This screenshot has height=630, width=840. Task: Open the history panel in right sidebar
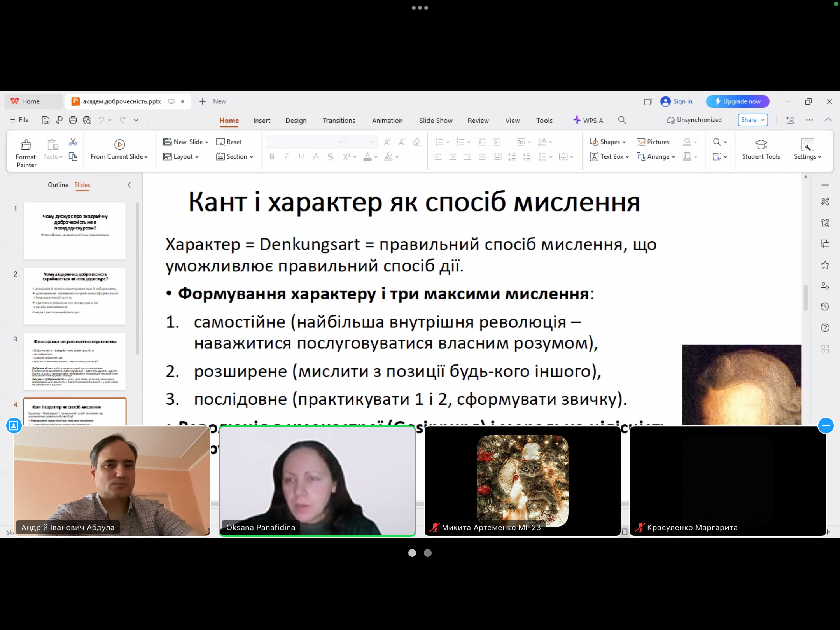[825, 306]
